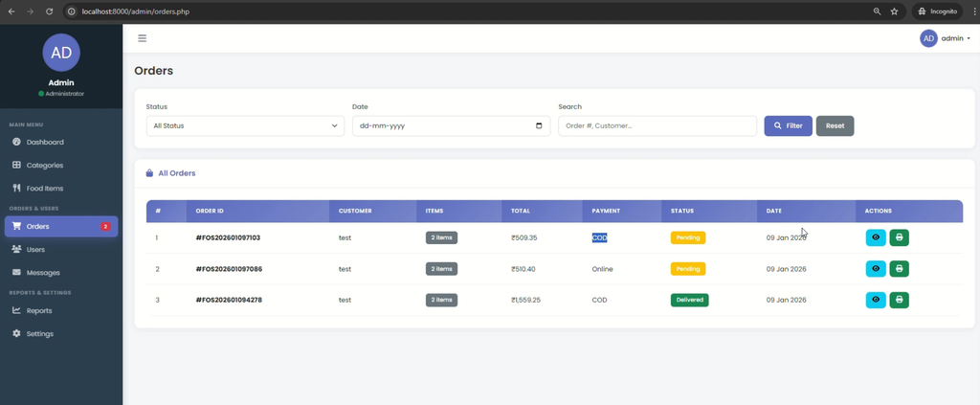The image size is (980, 405).
Task: Click order ID #FOS202601094278
Action: (x=229, y=300)
